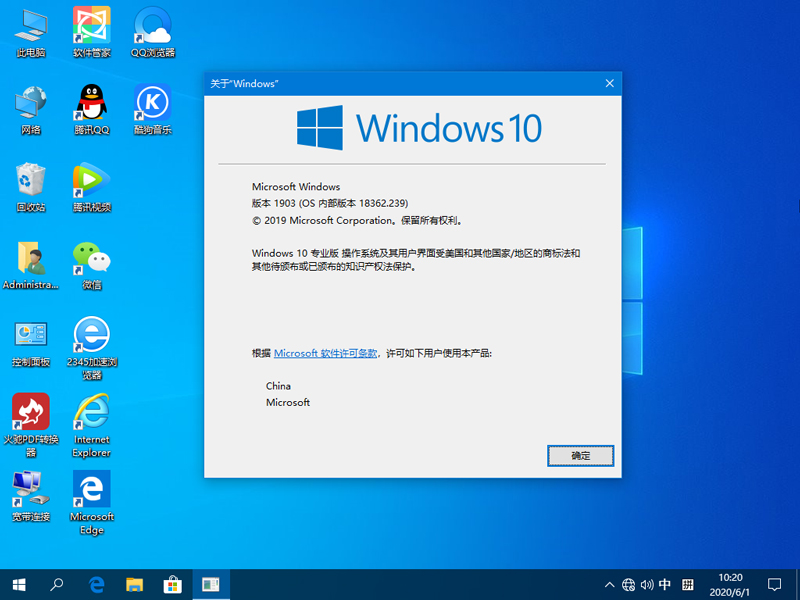This screenshot has width=800, height=600.
Task: Expand the hidden tray icons chevron
Action: coord(609,585)
